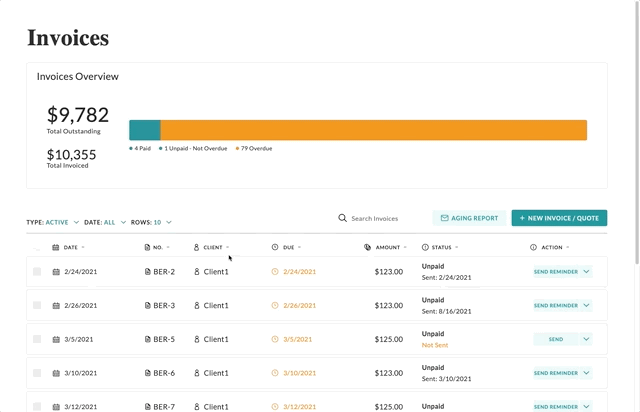Click the document icon beside BER-2

[148, 272]
